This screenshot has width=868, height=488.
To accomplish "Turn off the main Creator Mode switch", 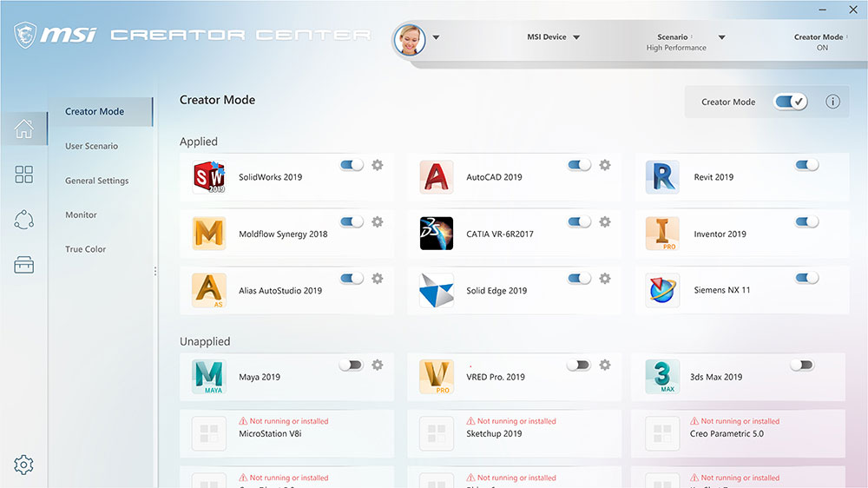I will pyautogui.click(x=791, y=102).
